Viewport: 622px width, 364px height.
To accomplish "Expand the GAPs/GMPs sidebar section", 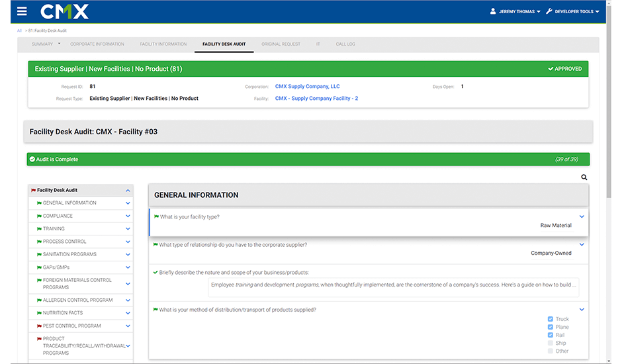I will click(x=128, y=267).
